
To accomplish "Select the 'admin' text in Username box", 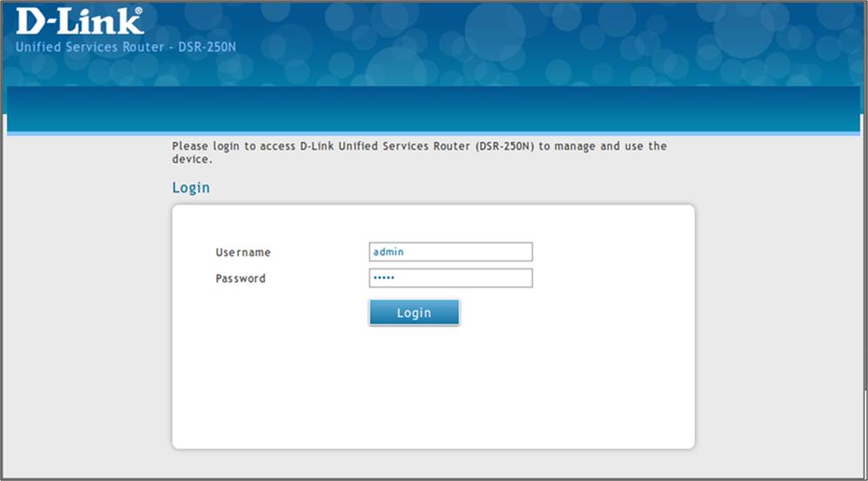I will tap(388, 252).
